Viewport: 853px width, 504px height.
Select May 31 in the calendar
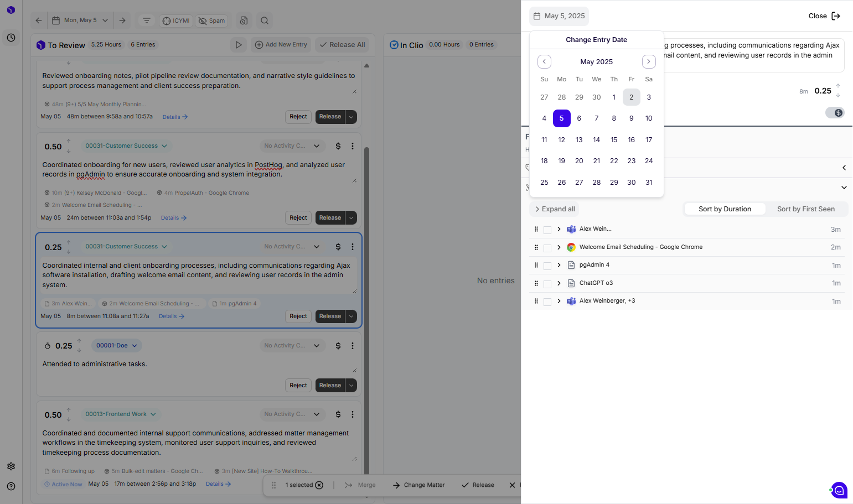pyautogui.click(x=649, y=183)
